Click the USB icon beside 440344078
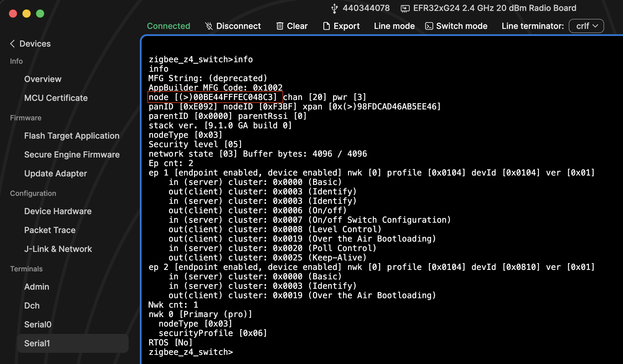 [x=334, y=8]
